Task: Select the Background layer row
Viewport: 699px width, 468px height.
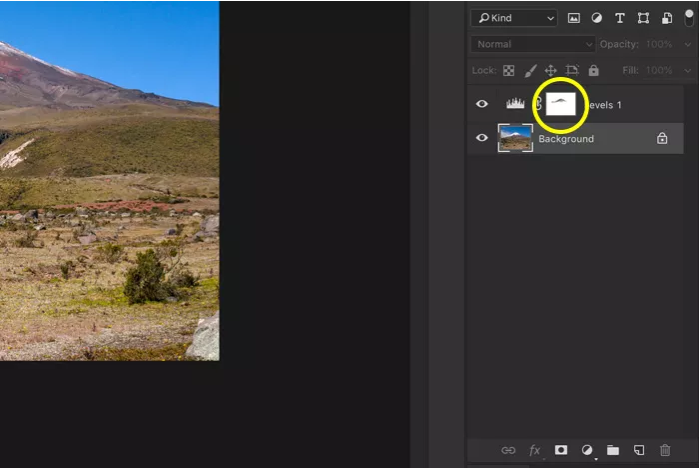Action: coord(600,139)
